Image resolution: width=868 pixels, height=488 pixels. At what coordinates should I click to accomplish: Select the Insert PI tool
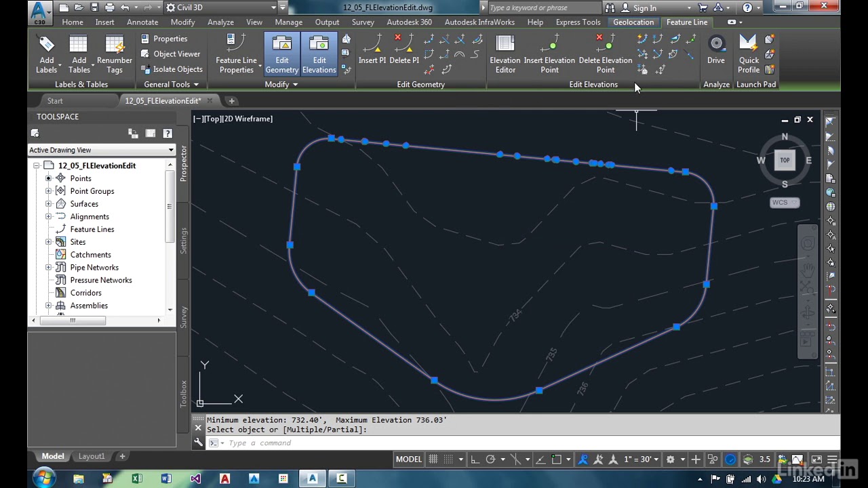(x=372, y=49)
